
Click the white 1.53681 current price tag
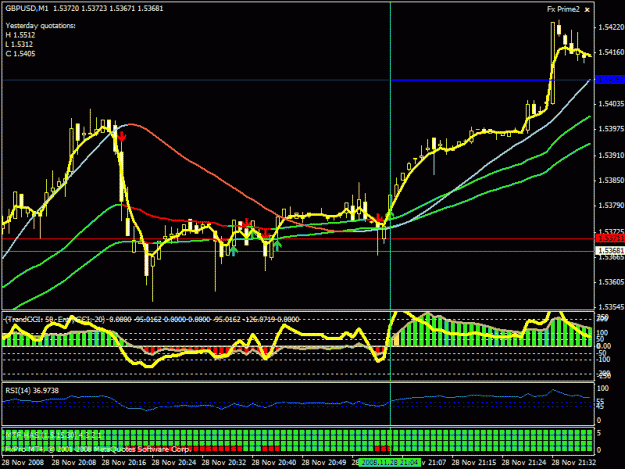[x=610, y=251]
